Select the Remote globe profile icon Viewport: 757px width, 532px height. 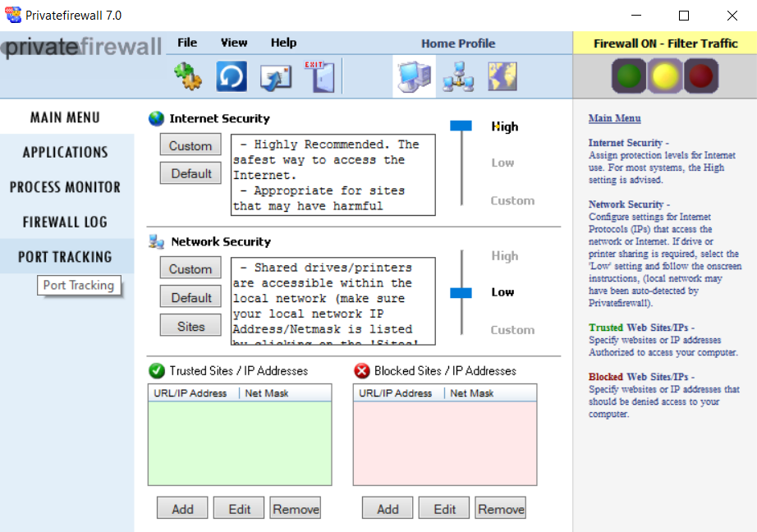pos(502,76)
